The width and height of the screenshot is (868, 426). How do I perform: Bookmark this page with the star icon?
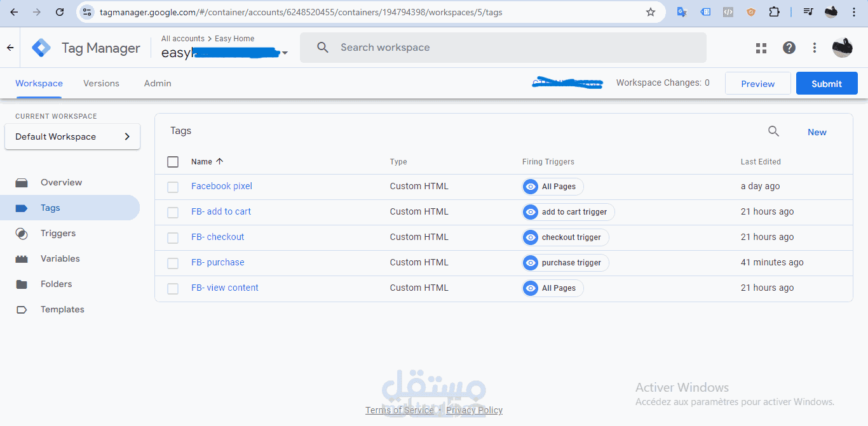point(651,12)
